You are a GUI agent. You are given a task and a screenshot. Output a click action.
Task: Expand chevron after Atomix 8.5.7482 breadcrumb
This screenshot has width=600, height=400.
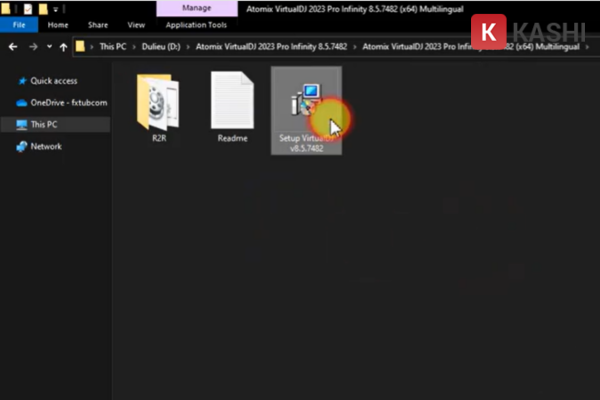[x=355, y=47]
